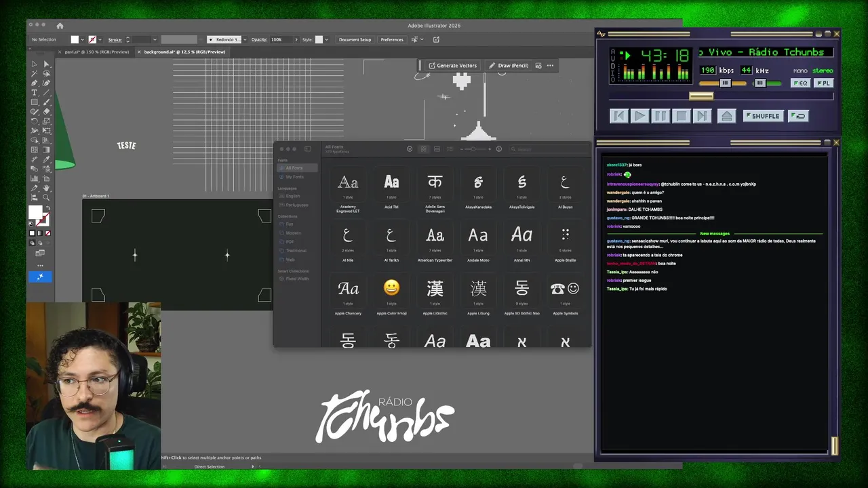Select the Rectangle tool

tap(34, 102)
